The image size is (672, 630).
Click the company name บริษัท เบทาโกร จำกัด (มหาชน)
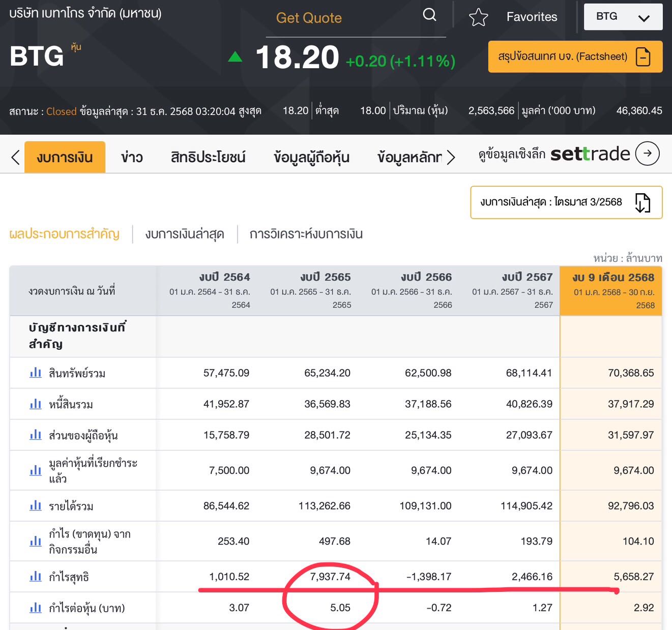tap(85, 13)
